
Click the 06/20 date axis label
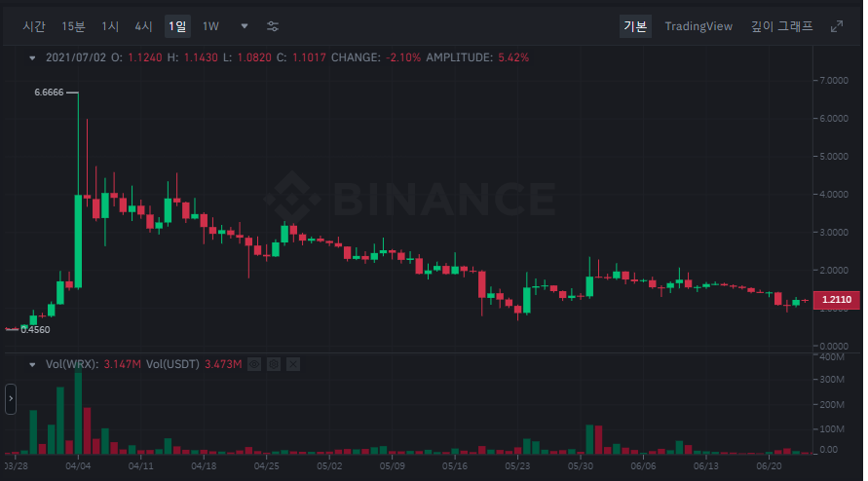[769, 466]
